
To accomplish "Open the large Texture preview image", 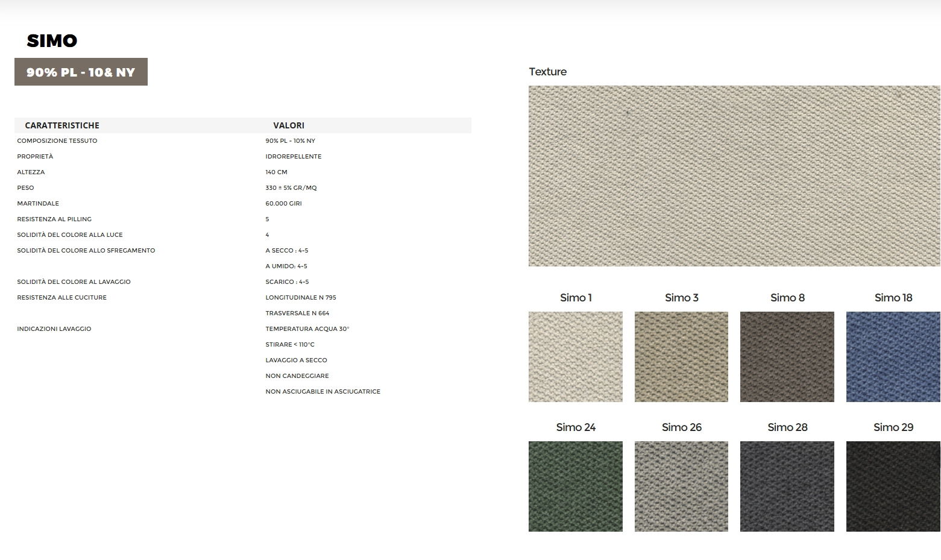I will 734,176.
